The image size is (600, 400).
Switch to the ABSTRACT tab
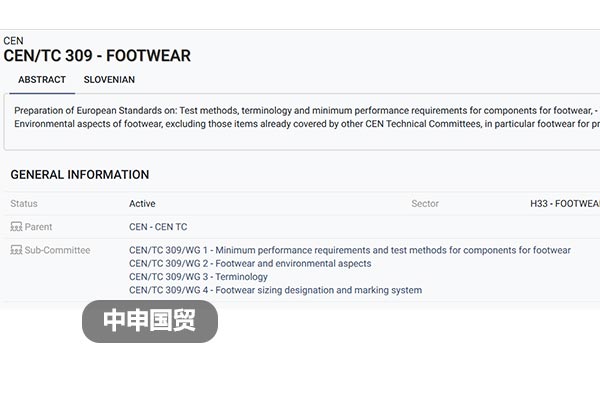pyautogui.click(x=42, y=80)
